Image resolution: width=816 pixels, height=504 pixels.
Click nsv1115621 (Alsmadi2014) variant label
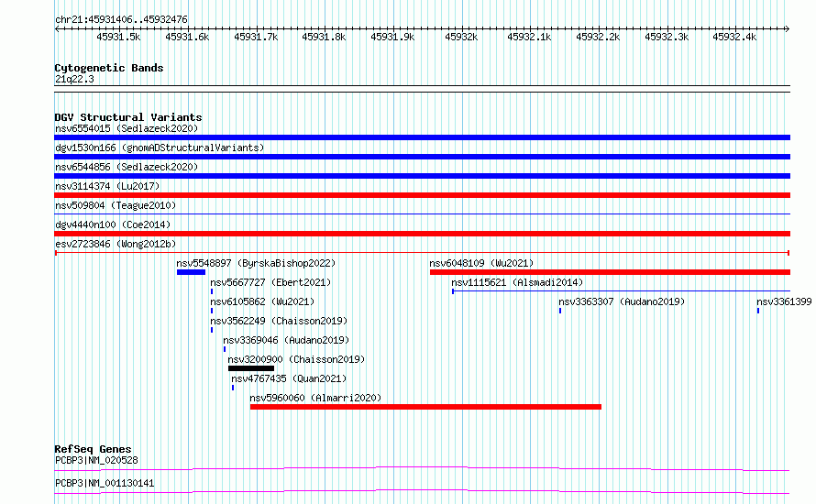click(517, 282)
